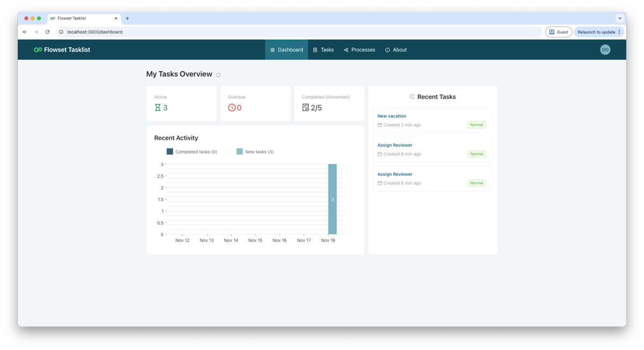Click calendar icon on New vacation card
This screenshot has height=350, width=644.
pyautogui.click(x=379, y=125)
